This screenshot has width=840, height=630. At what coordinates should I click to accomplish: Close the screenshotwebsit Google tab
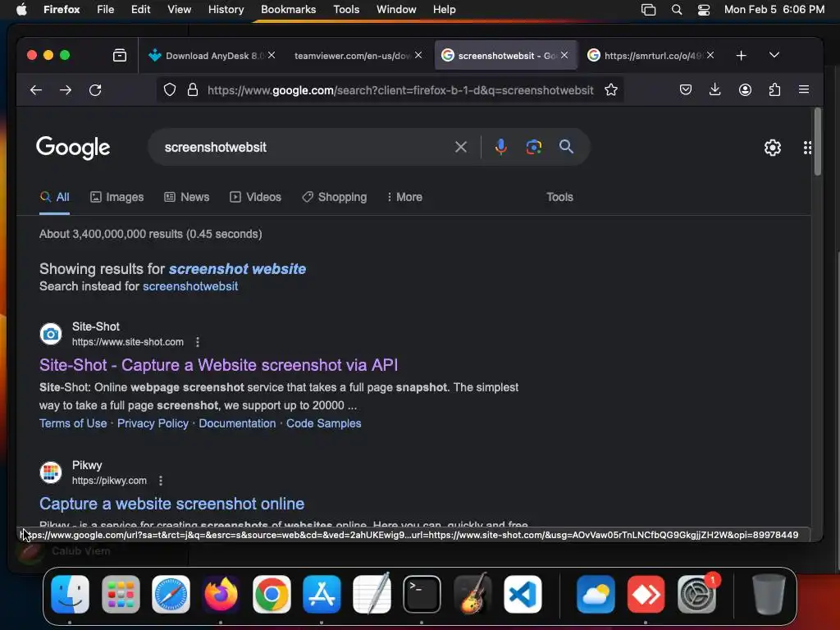564,55
